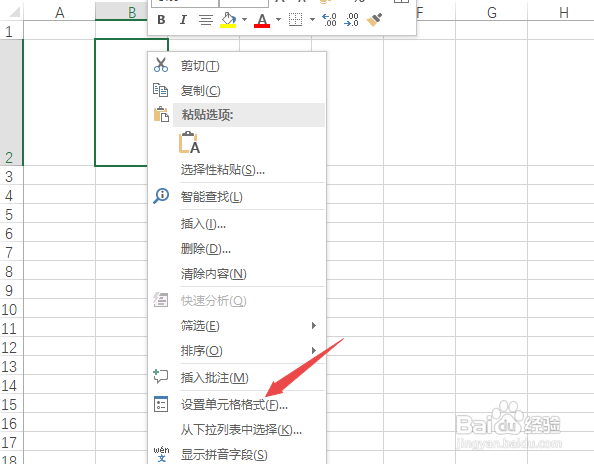Click the keep text only paste option
Image resolution: width=594 pixels, height=464 pixels.
[189, 142]
